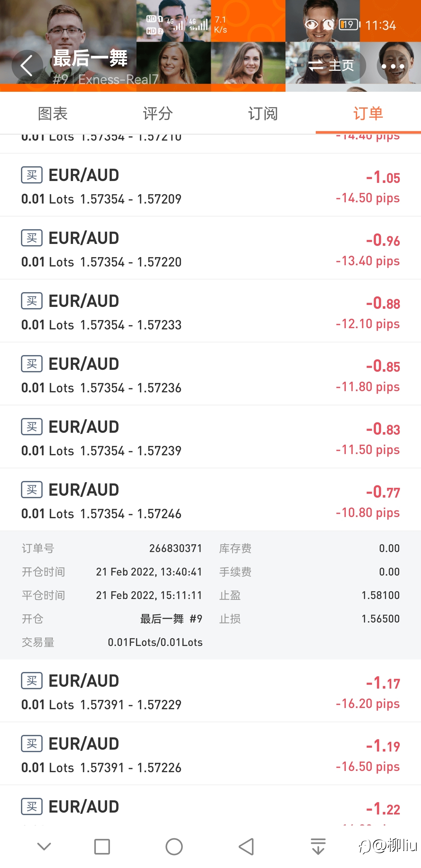
Task: Tap the navigation bar collapse chevron
Action: [x=44, y=846]
